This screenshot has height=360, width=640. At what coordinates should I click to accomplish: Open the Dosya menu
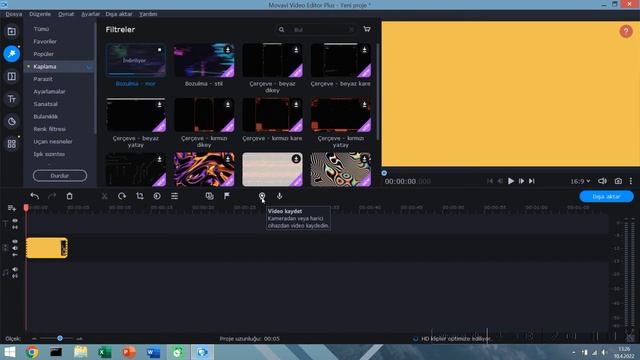tap(13, 14)
